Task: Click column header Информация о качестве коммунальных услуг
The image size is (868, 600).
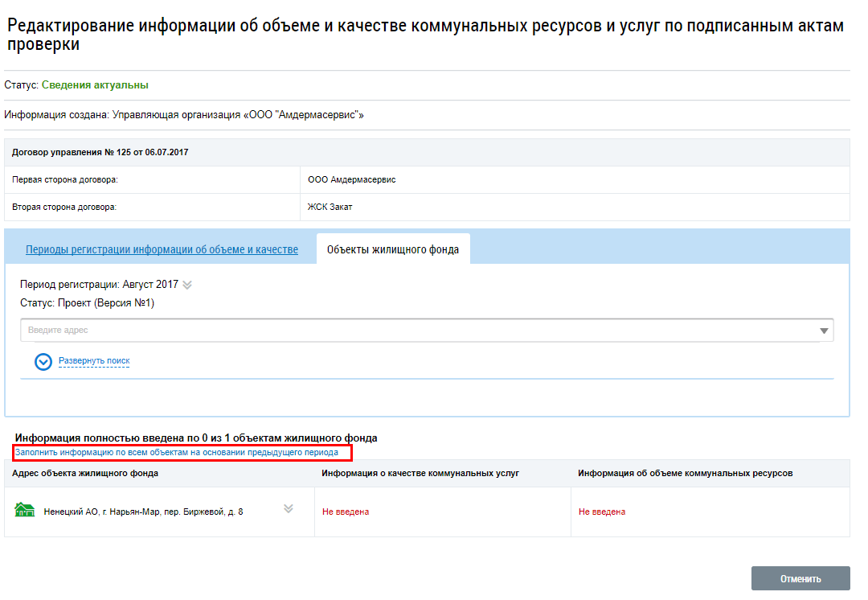Action: coord(420,474)
